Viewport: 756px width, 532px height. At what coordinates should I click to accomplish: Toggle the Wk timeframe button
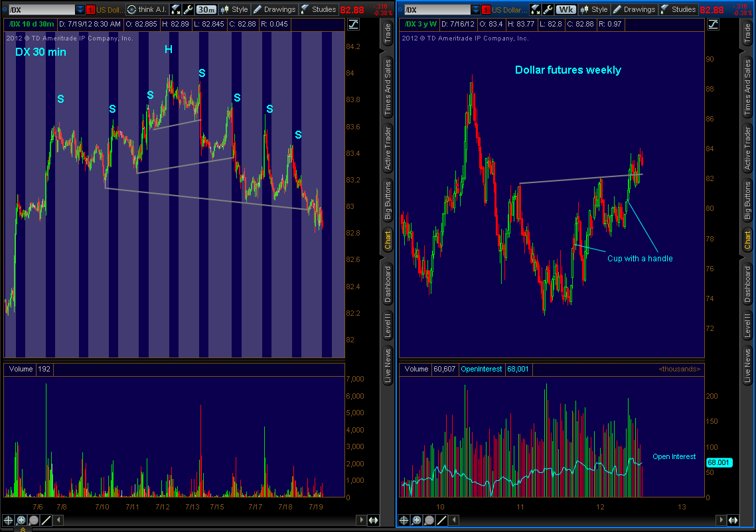click(x=566, y=9)
